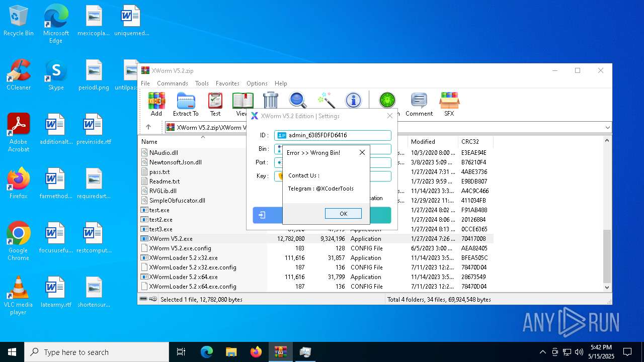644x362 pixels.
Task: Click the ID field with admin_6385FDFD6416
Action: [x=333, y=135]
